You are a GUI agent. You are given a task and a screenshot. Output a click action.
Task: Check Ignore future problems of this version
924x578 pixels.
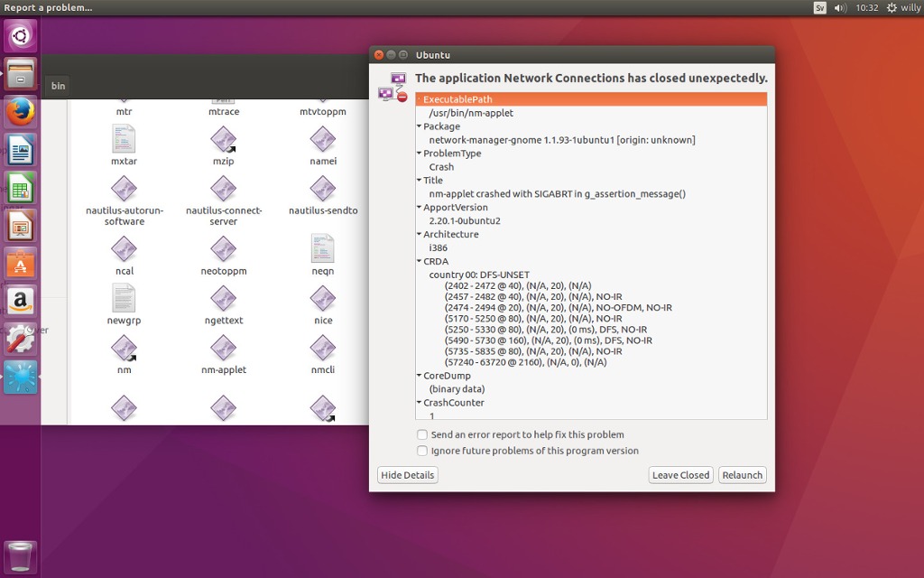tap(422, 451)
